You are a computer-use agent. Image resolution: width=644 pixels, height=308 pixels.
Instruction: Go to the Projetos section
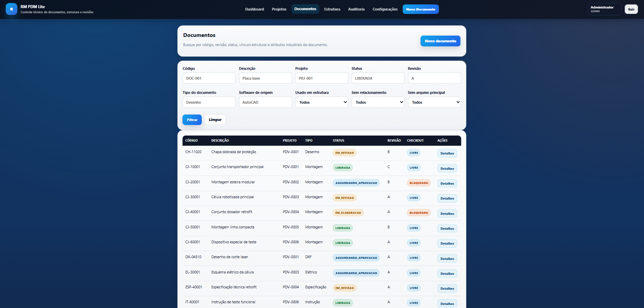pos(279,9)
